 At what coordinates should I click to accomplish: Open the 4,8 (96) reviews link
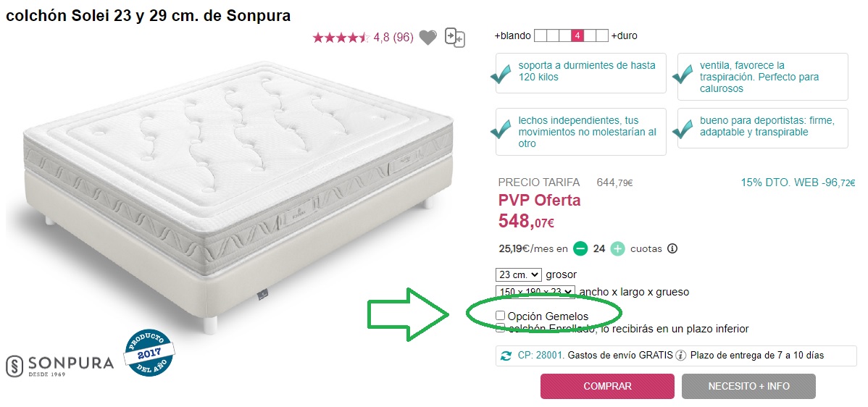pos(393,37)
